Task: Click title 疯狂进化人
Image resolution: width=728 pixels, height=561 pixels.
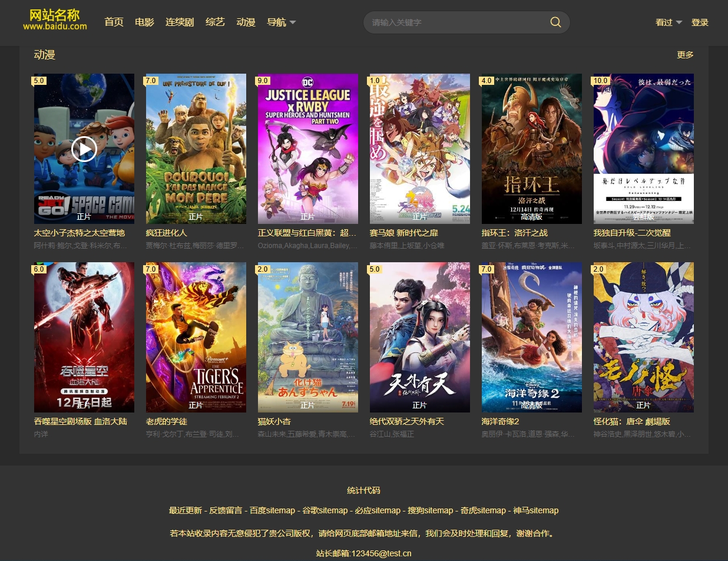Action: tap(167, 233)
